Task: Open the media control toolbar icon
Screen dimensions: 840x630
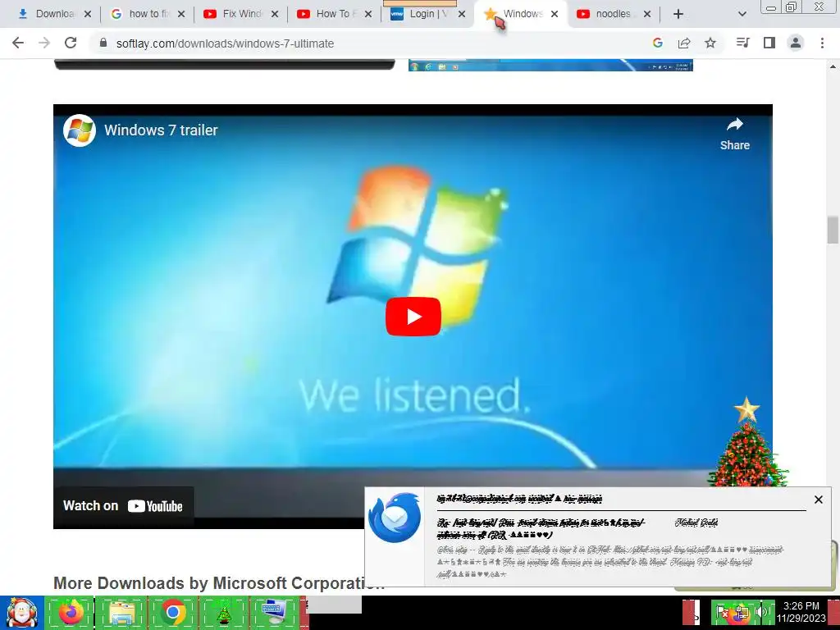Action: coord(742,43)
